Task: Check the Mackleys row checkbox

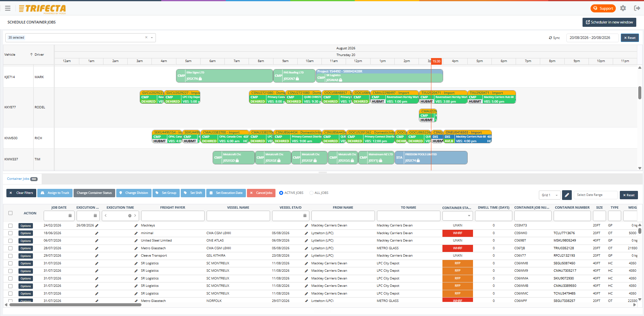Action: (10, 226)
